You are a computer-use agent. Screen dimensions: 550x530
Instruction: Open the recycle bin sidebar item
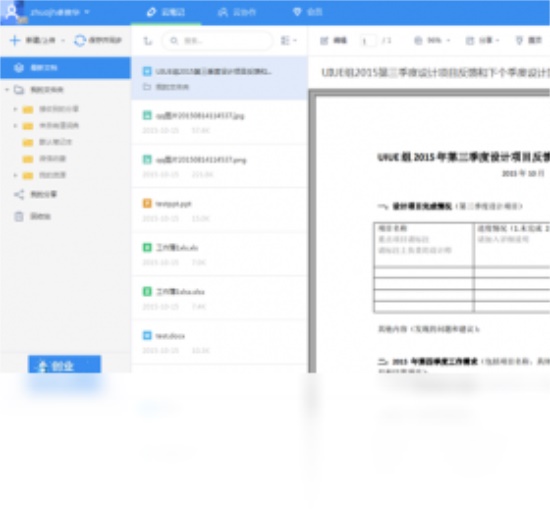tap(32, 216)
